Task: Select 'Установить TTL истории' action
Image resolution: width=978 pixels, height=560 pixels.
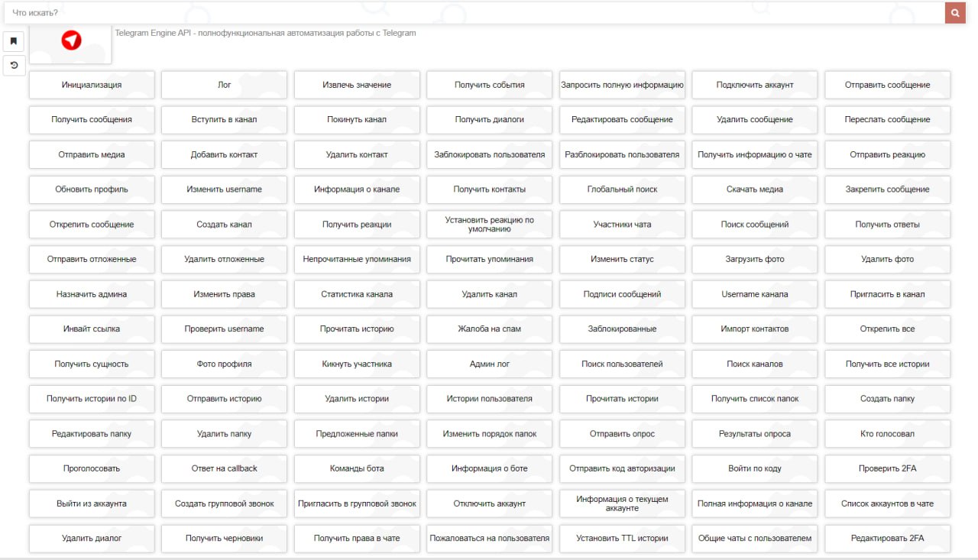Action: pyautogui.click(x=623, y=539)
